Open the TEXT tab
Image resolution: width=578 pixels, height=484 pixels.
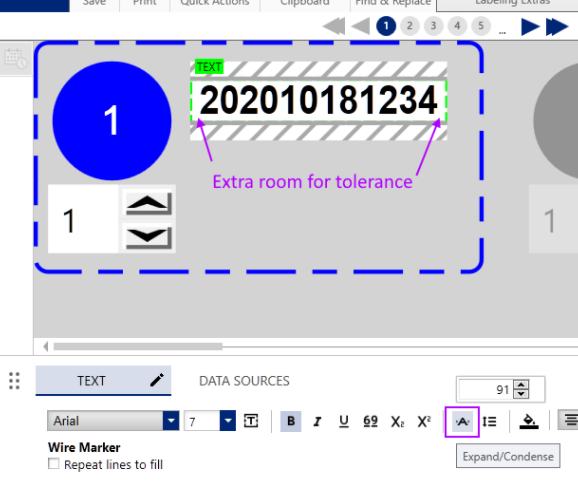click(103, 381)
